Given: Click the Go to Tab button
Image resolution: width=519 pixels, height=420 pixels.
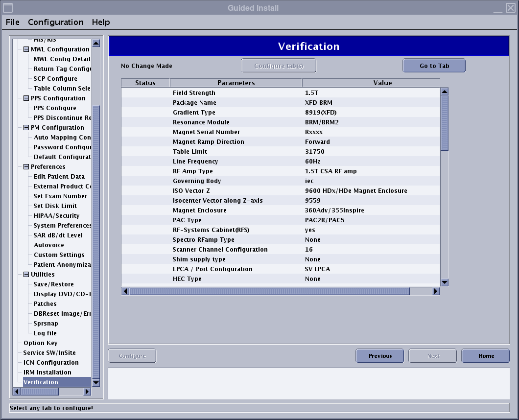Looking at the screenshot, I should [x=434, y=66].
